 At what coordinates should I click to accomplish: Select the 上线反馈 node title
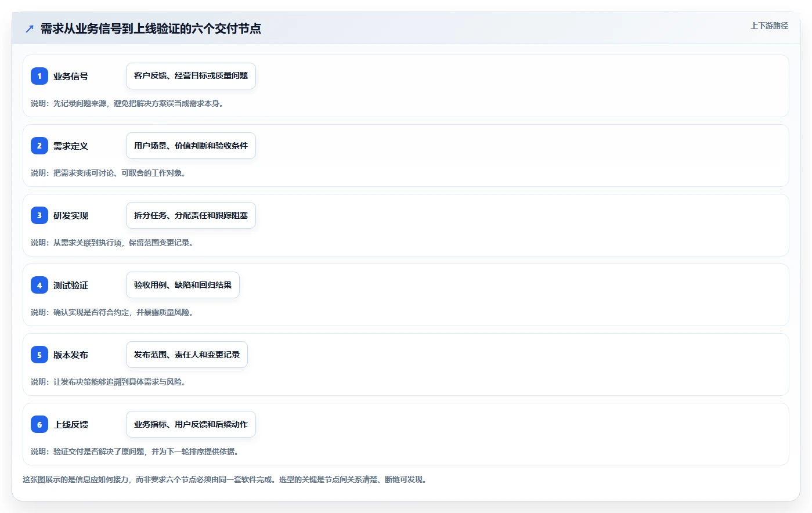click(71, 425)
